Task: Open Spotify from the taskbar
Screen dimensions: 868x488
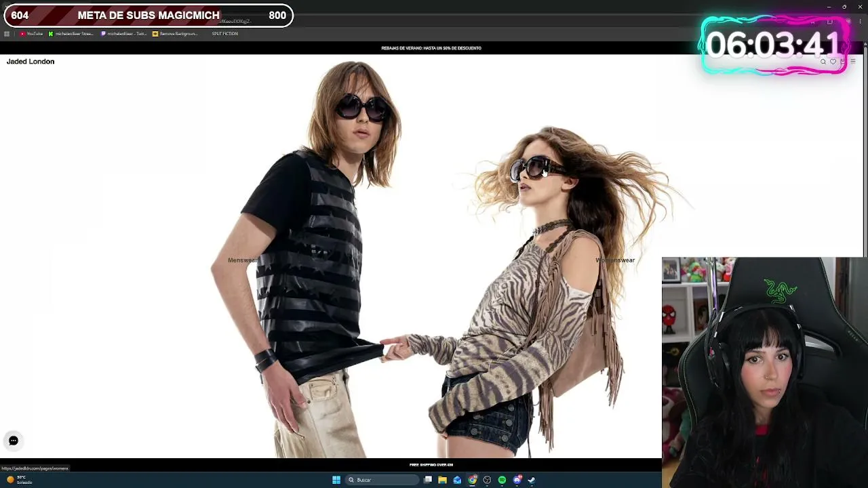Action: 502,480
